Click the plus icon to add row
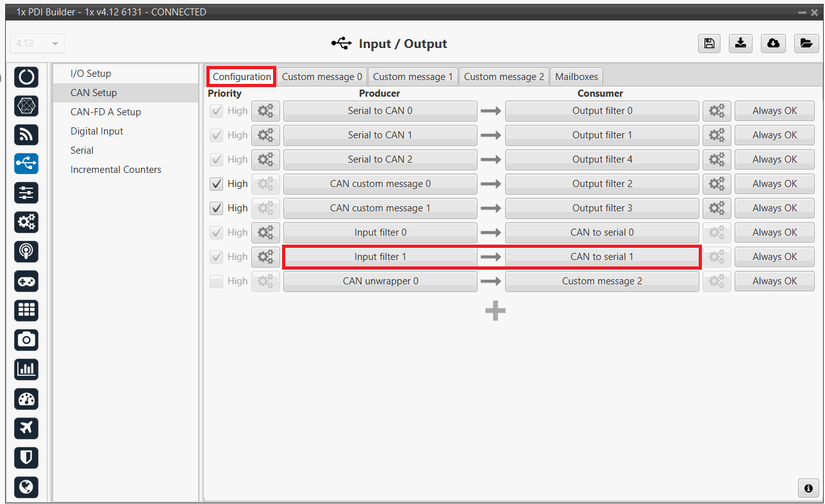This screenshot has width=825, height=504. [495, 311]
